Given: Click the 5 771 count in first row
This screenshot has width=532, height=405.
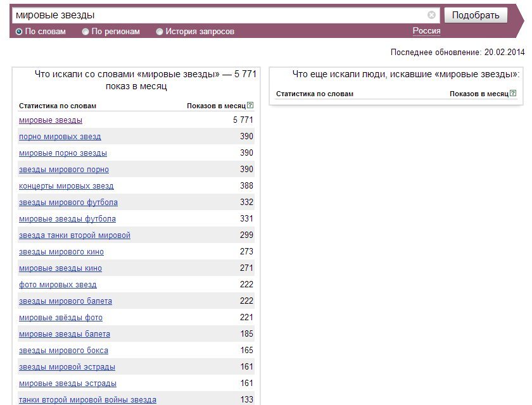Looking at the screenshot, I should point(243,120).
